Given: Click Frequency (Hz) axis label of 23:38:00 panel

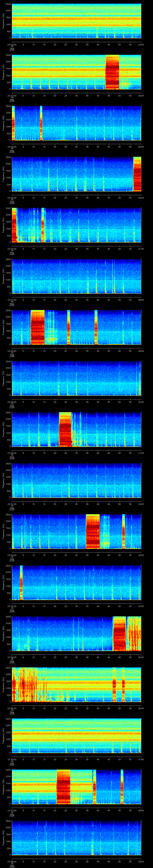Looking at the screenshot, I should (x=3, y=838).
